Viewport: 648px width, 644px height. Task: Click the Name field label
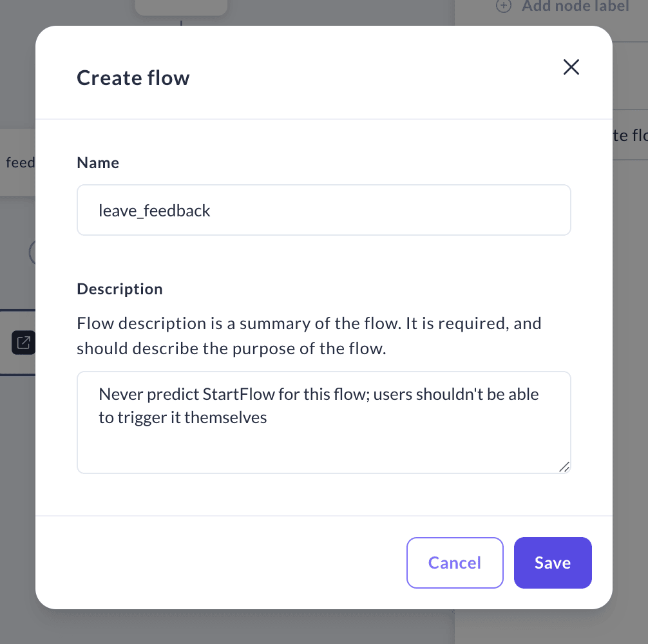pos(98,162)
